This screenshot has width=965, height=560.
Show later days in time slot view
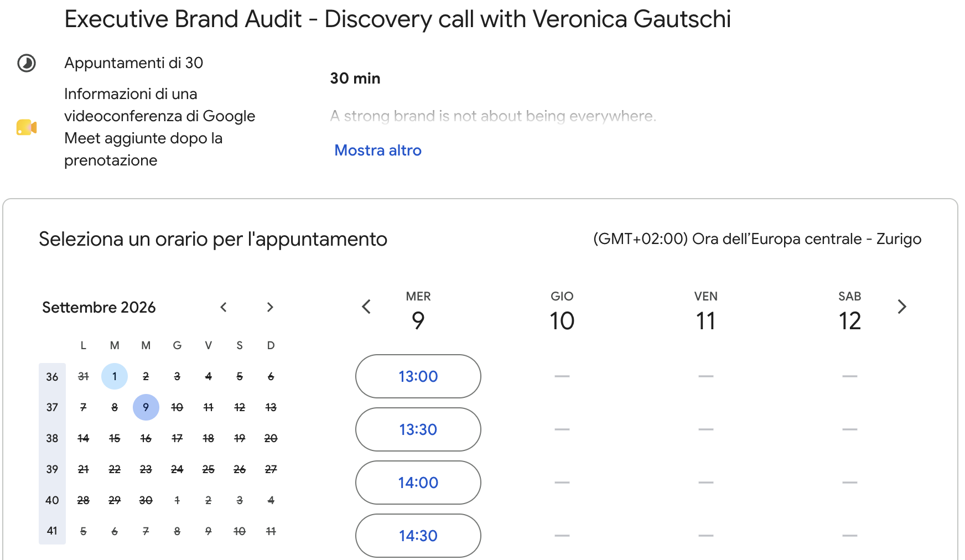[x=902, y=307]
